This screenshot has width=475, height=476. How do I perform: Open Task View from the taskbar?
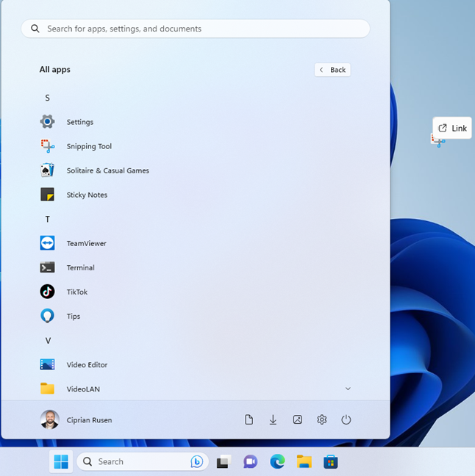point(224,462)
